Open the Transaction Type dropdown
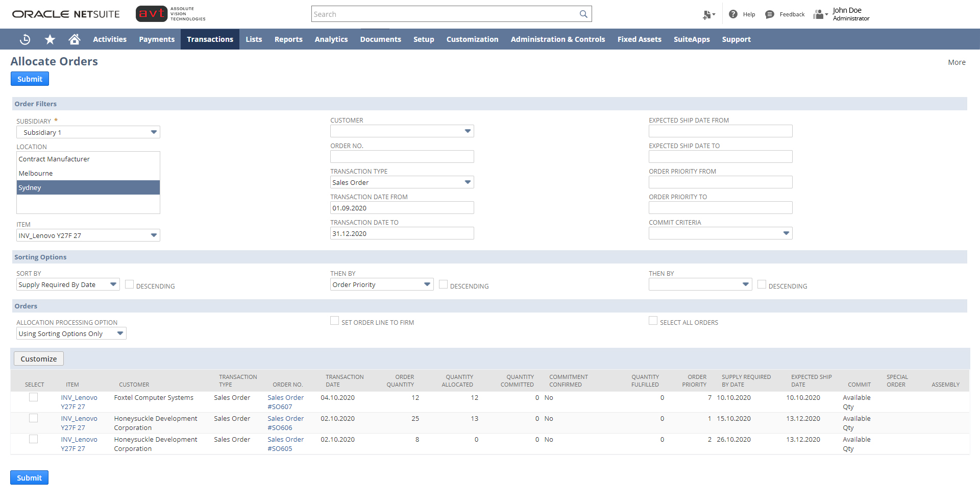The width and height of the screenshot is (980, 502). [x=467, y=182]
